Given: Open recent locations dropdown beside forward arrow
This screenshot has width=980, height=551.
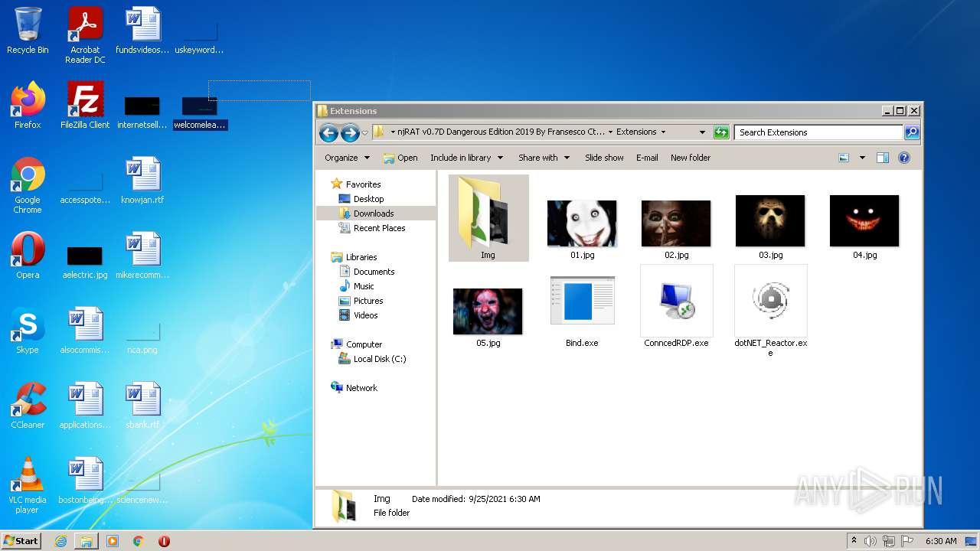Looking at the screenshot, I should click(364, 133).
